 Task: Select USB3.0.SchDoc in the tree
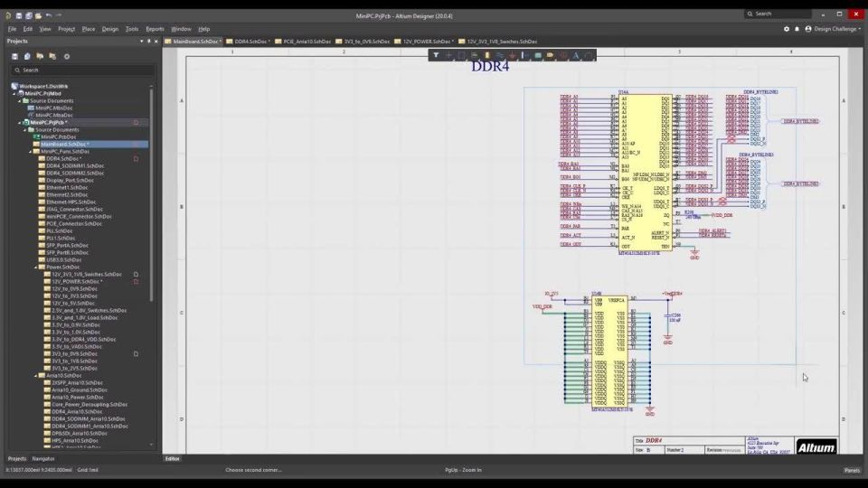63,259
